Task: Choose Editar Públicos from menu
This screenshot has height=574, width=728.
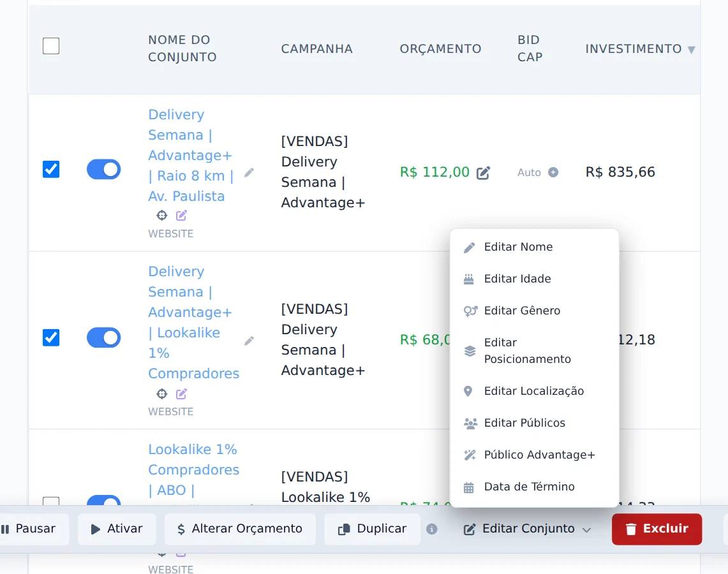Action: 535,423
